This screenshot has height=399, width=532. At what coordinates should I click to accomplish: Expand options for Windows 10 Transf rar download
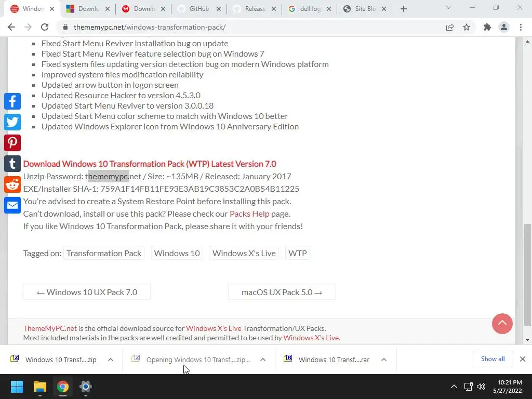[x=384, y=360]
